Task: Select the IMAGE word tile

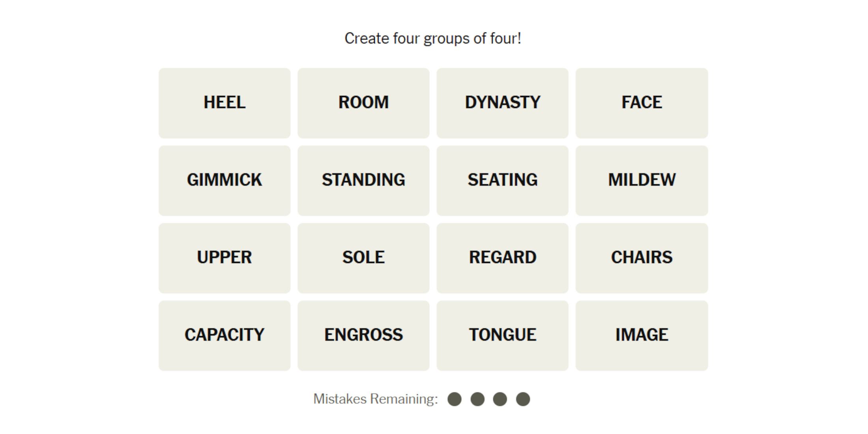Action: point(642,335)
